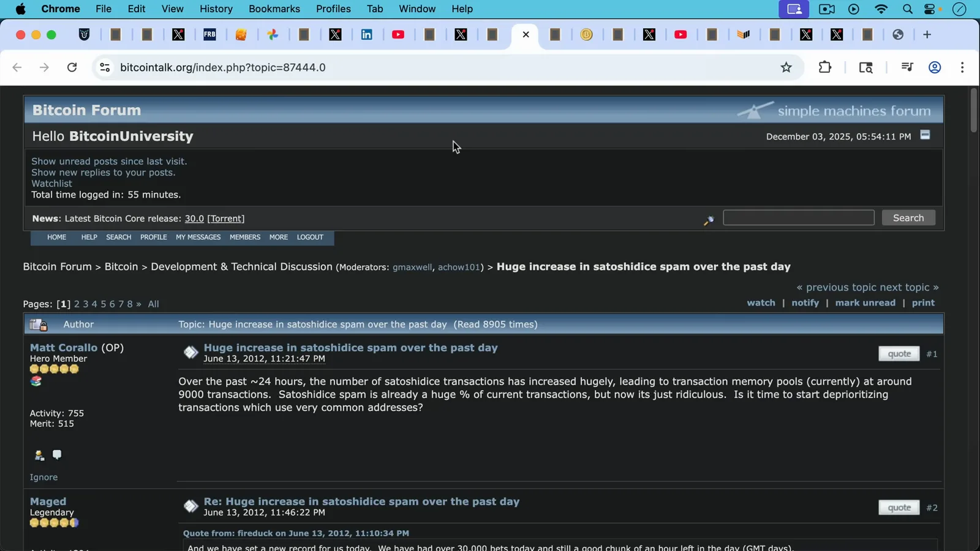
Task: Open the Chrome extensions puzzle icon
Action: [x=825, y=67]
